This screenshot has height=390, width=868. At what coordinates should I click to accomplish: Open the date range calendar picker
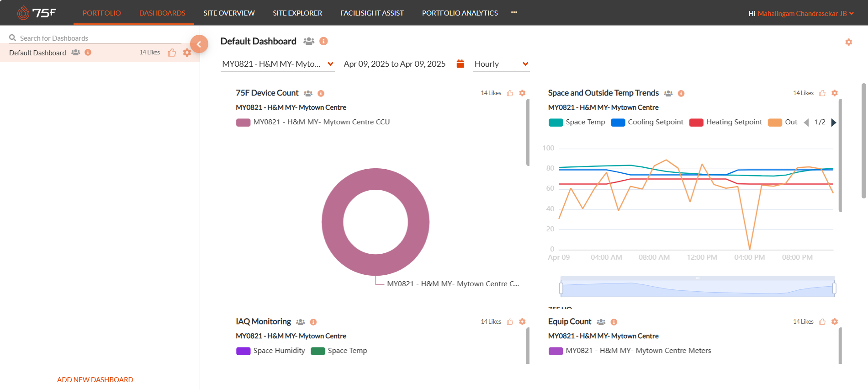[x=460, y=64]
